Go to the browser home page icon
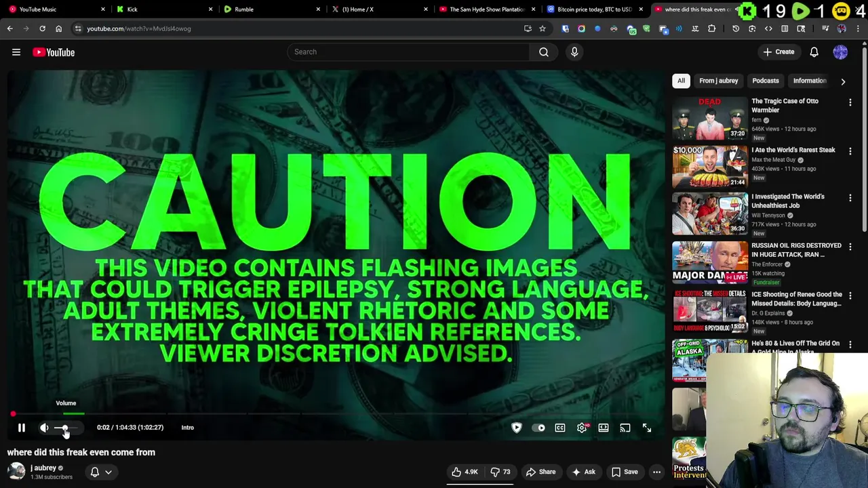 click(58, 28)
